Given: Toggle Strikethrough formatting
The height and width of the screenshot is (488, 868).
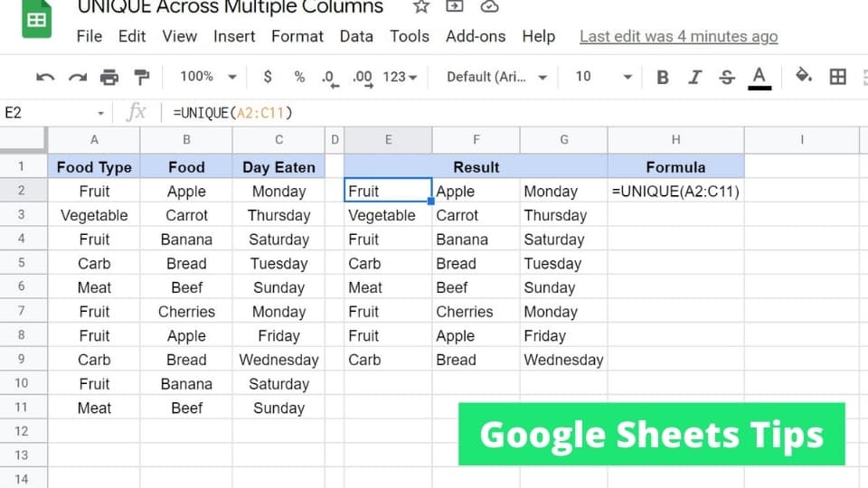Looking at the screenshot, I should [x=727, y=77].
